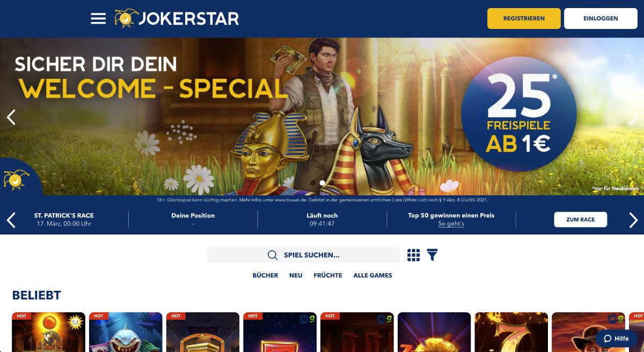This screenshot has height=352, width=644.
Task: Click the Spiel suchen search field
Action: click(x=304, y=255)
